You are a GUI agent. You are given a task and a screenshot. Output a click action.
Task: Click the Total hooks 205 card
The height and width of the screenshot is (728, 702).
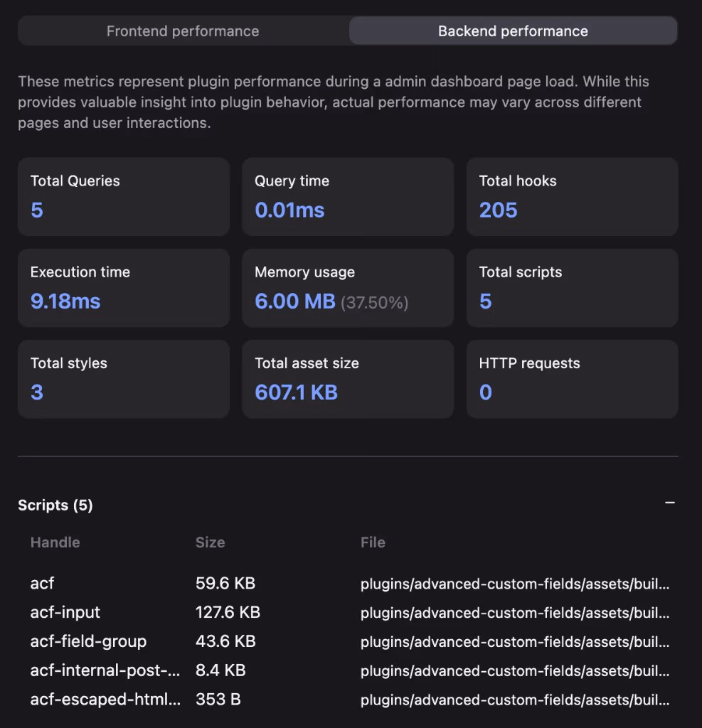point(572,197)
